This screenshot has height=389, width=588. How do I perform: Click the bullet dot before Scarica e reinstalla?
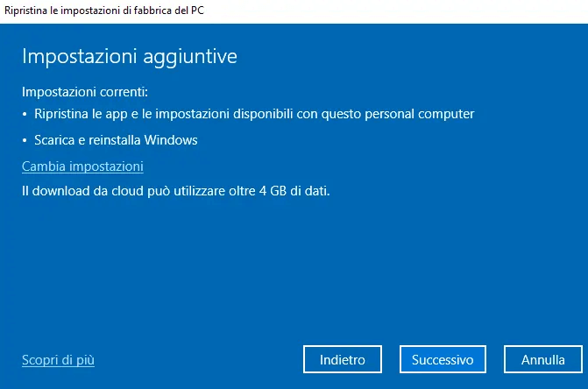25,141
